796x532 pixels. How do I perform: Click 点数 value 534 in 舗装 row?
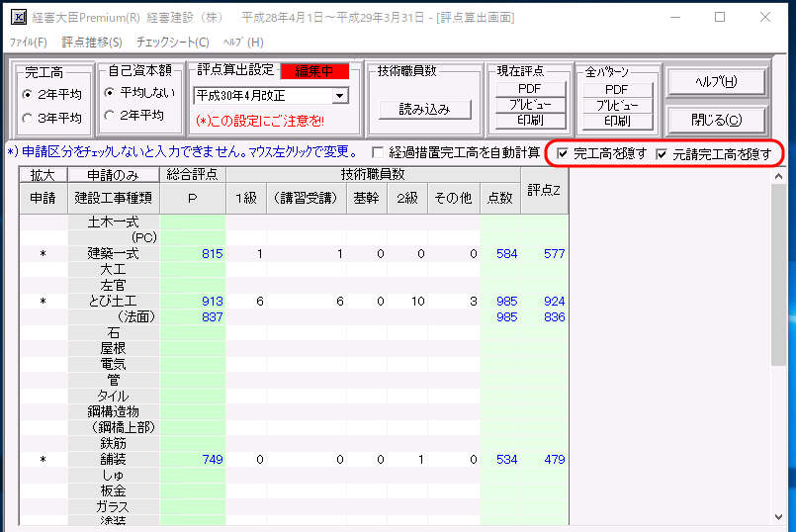pos(500,460)
